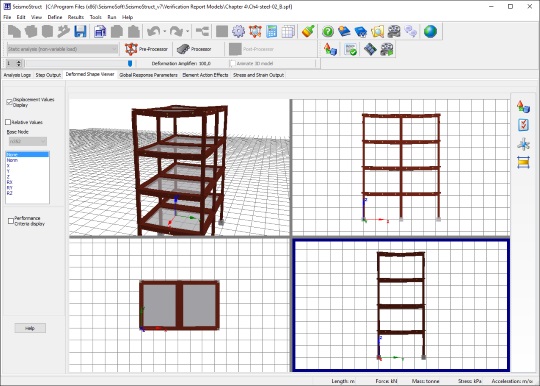Select RX in displacement list
Screen dimensions: 540x386
tap(28, 182)
